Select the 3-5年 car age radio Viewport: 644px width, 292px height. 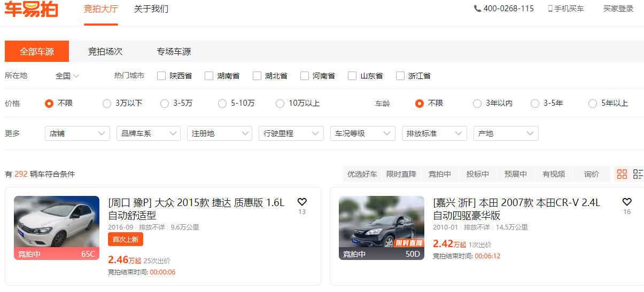(535, 104)
